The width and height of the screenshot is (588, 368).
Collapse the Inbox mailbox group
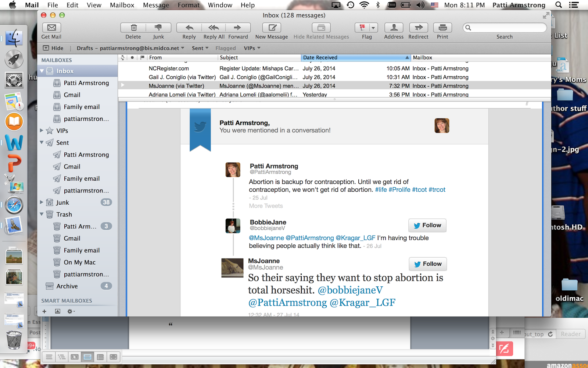point(42,71)
